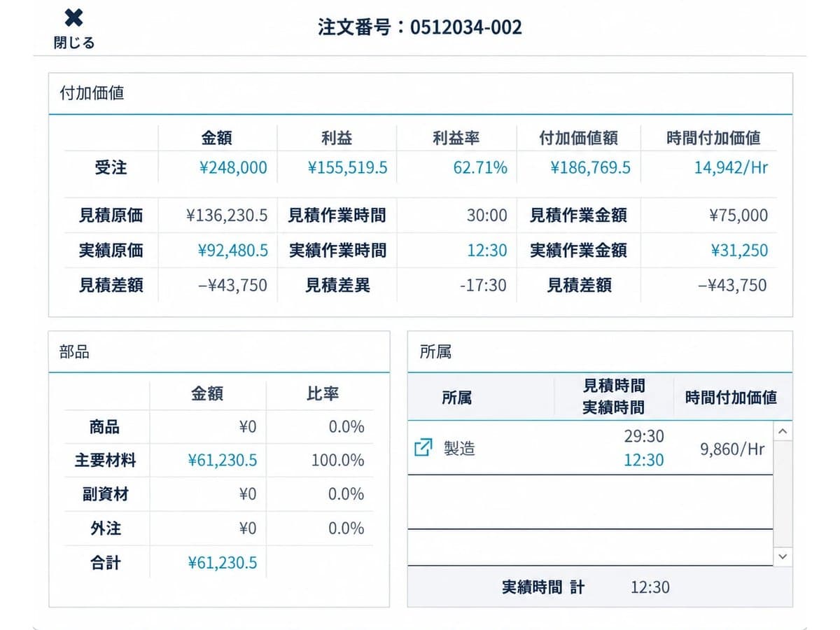The height and width of the screenshot is (630, 840).
Task: Click the actual work time 12:30 in 付加価値
Action: pos(487,250)
